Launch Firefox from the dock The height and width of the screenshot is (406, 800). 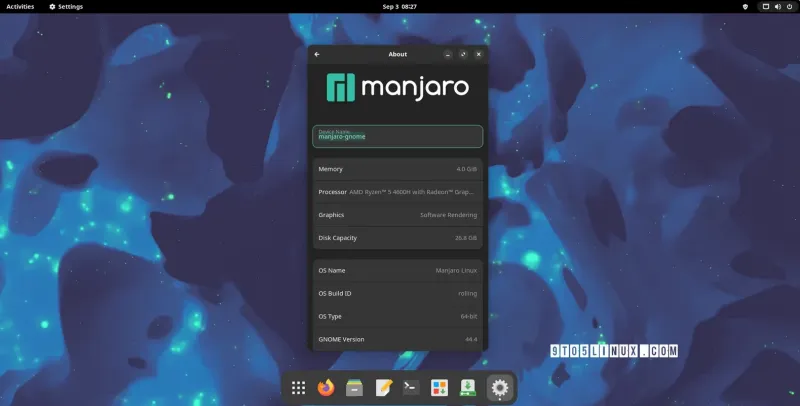tap(326, 388)
